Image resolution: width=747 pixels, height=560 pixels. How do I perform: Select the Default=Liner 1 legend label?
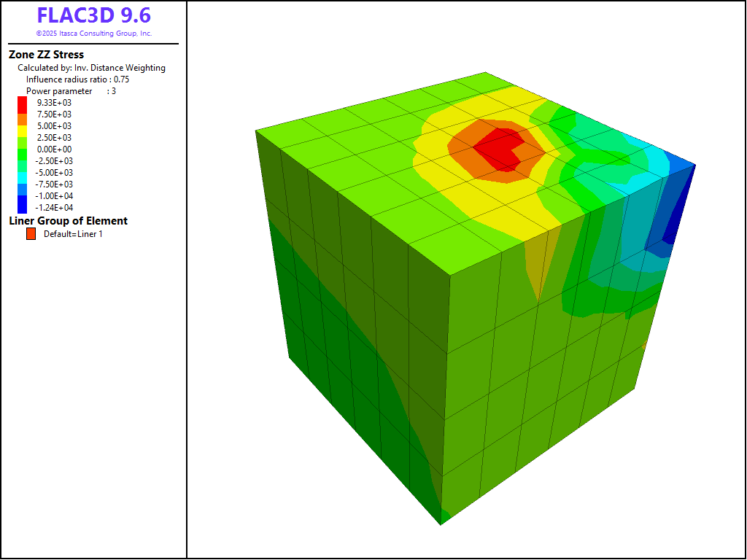(x=73, y=234)
